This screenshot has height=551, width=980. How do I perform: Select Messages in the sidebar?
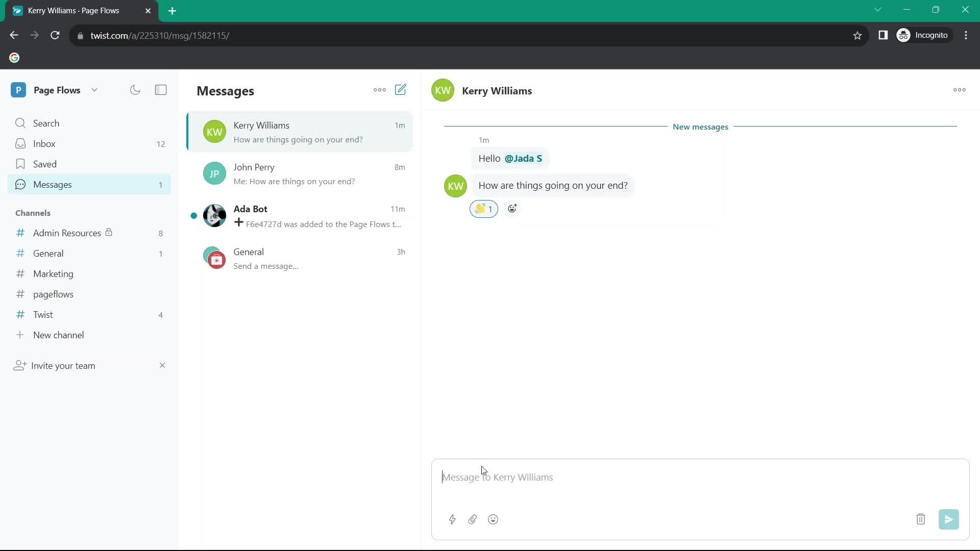coord(89,185)
